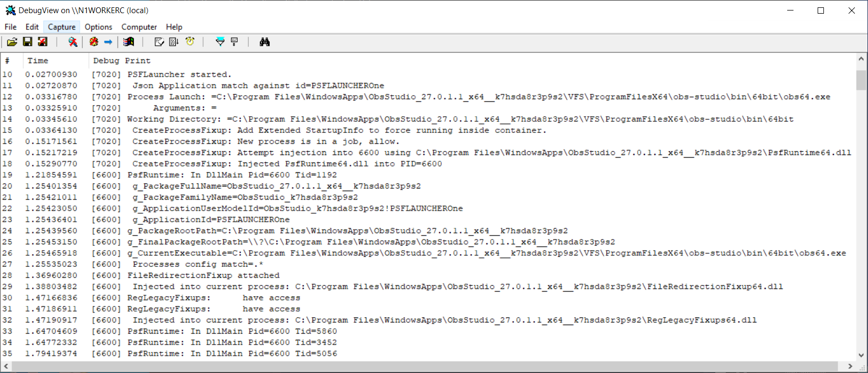Screen dimensions: 868x373
Task: Maximize the DebugView window
Action: 821,11
